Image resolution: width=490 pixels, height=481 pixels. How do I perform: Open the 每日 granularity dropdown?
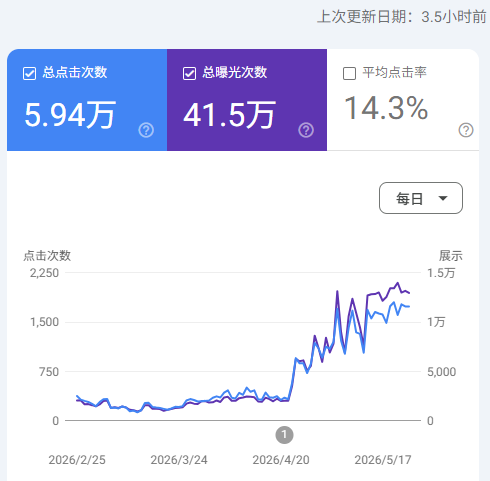tap(421, 198)
